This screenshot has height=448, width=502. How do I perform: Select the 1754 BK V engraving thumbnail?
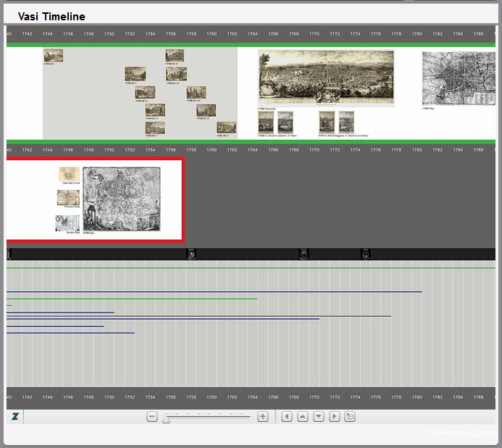[155, 128]
